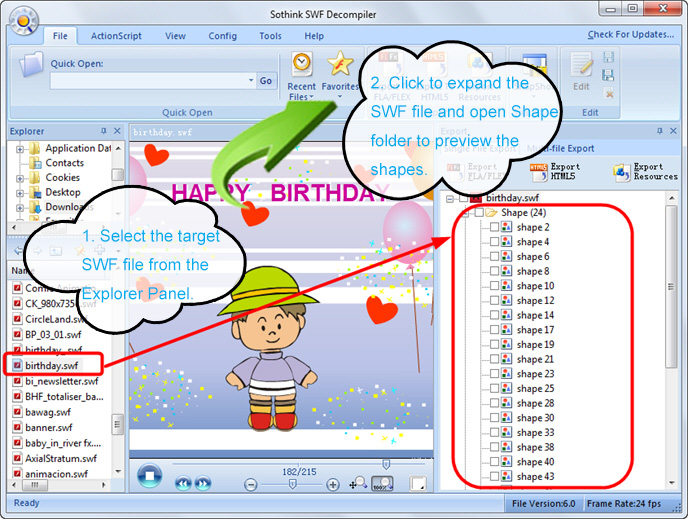The height and width of the screenshot is (519, 688).
Task: Step to the previous frame
Action: click(x=183, y=483)
